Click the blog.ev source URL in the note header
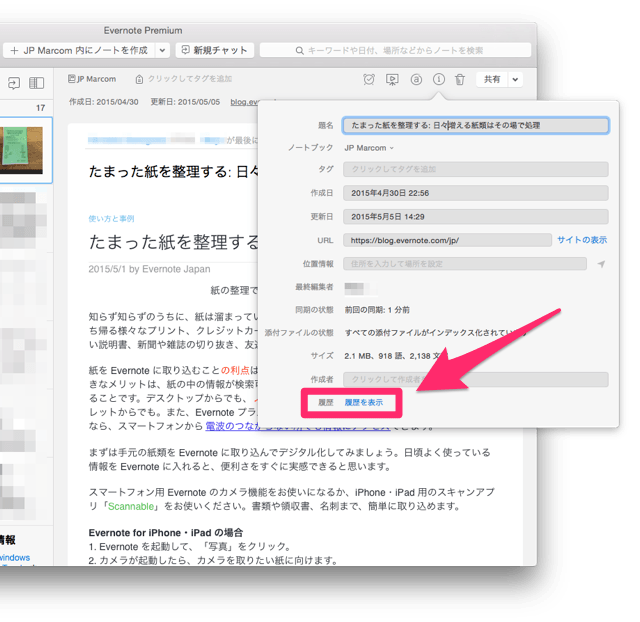 coord(244,102)
